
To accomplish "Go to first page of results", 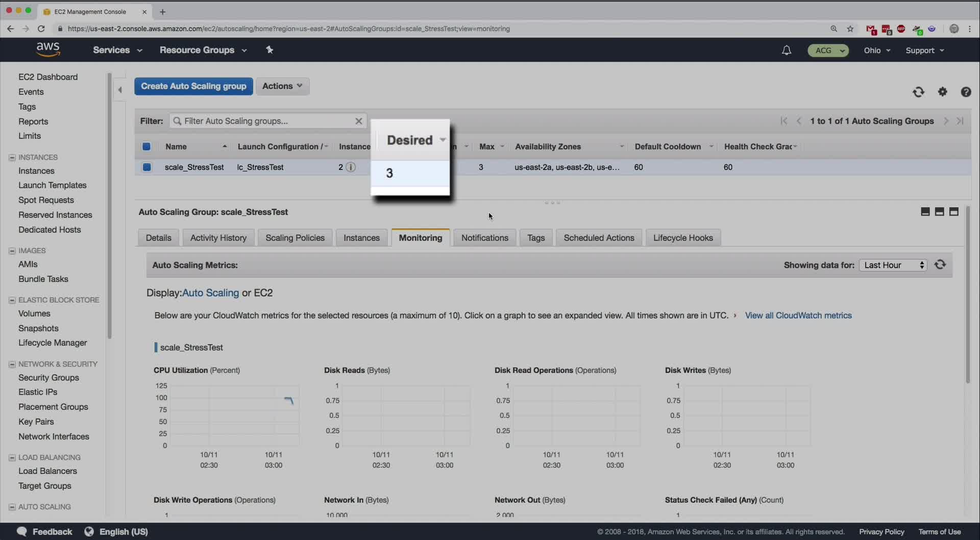I will [784, 121].
